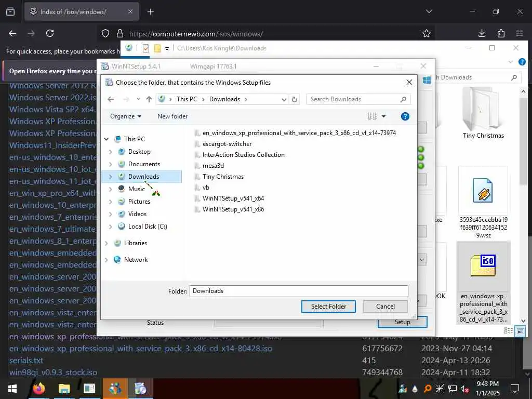
Task: Open Firefox extensions menu
Action: coord(501,33)
